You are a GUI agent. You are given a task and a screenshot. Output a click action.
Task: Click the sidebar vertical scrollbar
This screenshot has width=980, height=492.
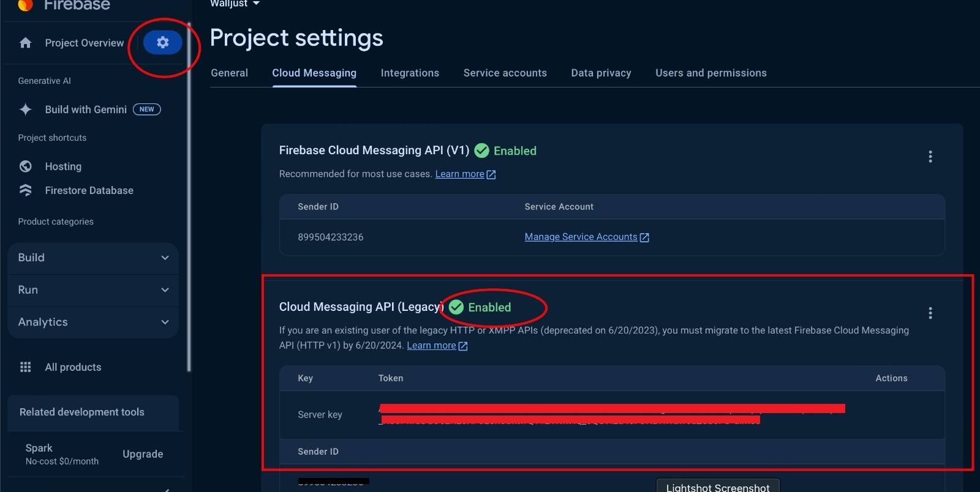pyautogui.click(x=189, y=197)
